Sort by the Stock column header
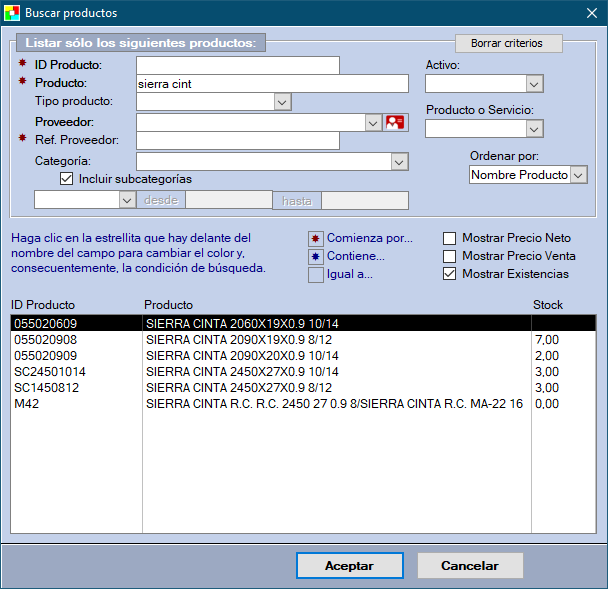 [x=547, y=304]
